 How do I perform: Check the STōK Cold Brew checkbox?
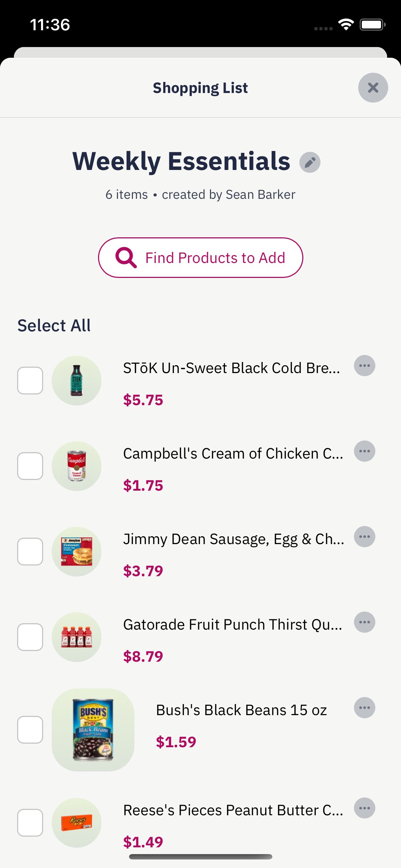coord(30,381)
